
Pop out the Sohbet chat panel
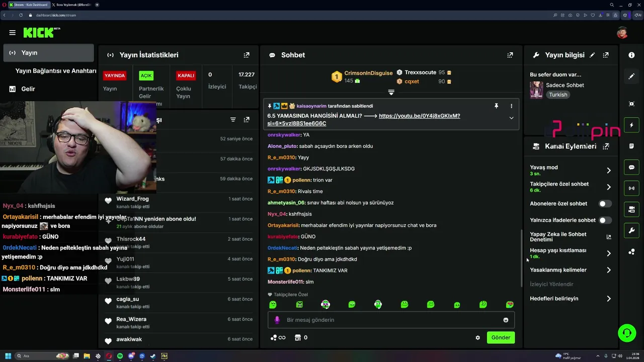(510, 55)
